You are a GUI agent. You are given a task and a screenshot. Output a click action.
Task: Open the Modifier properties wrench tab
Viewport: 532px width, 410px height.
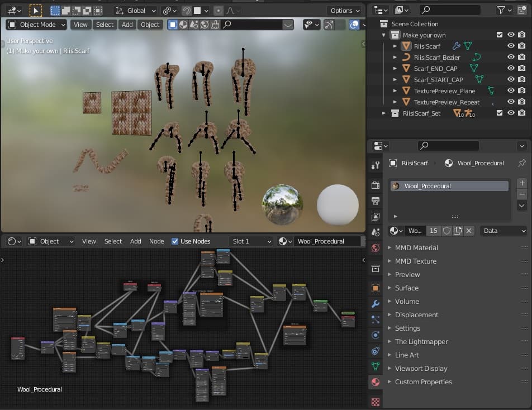(x=376, y=304)
